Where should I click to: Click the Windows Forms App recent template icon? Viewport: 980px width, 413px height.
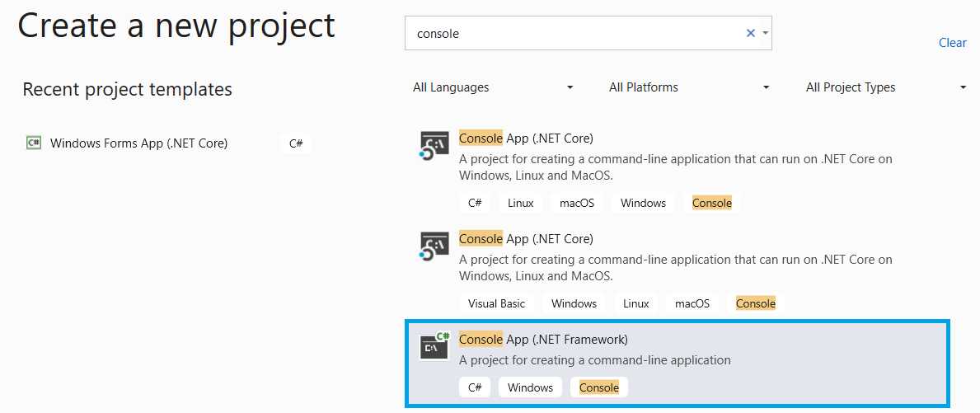(x=33, y=143)
